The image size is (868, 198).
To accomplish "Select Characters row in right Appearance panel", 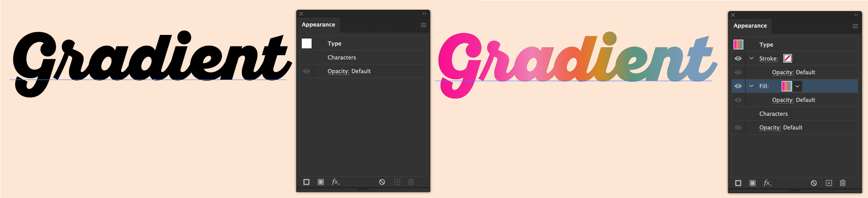I will [x=795, y=114].
